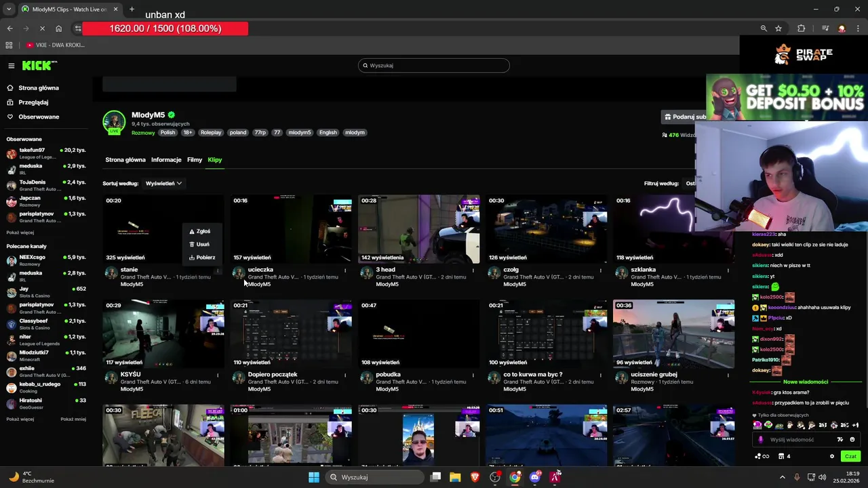Viewport: 868px width, 488px height.
Task: Open the NEEXcsgo recommended channel
Action: [x=46, y=260]
